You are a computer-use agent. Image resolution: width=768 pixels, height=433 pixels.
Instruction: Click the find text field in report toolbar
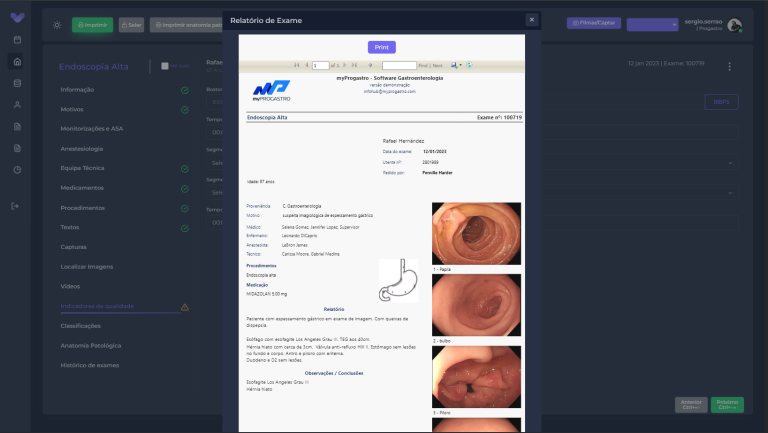(399, 65)
